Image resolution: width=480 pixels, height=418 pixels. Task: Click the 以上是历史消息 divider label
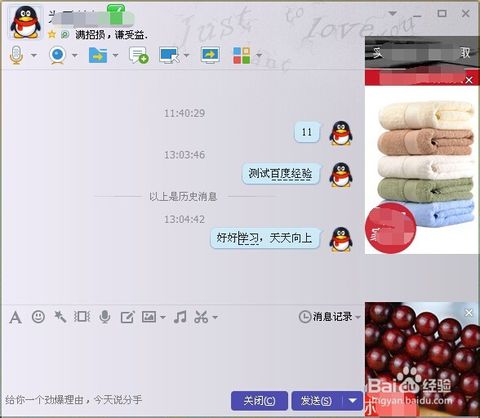pos(183,197)
